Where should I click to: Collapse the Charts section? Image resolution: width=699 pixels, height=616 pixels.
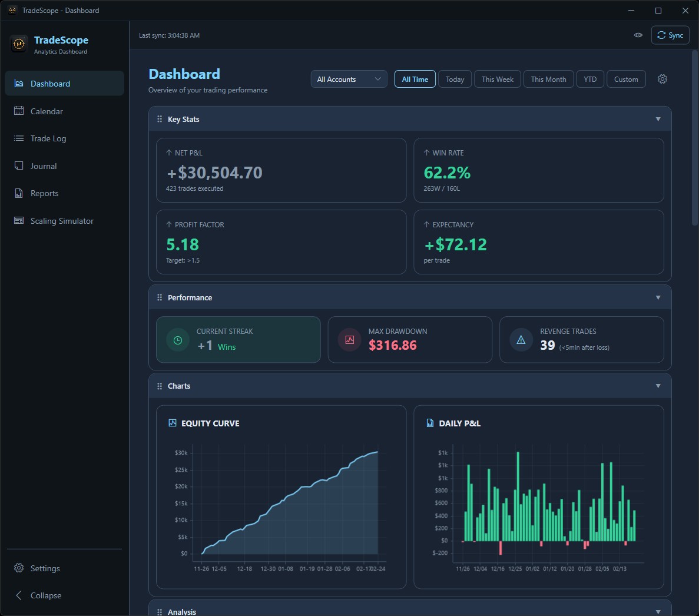[658, 386]
